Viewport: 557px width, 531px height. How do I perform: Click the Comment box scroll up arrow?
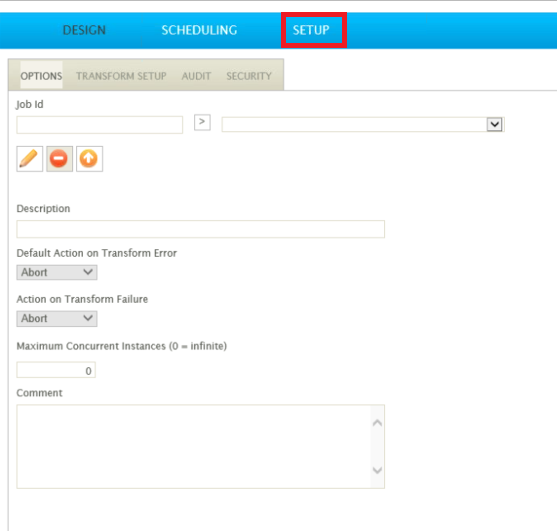(x=377, y=423)
